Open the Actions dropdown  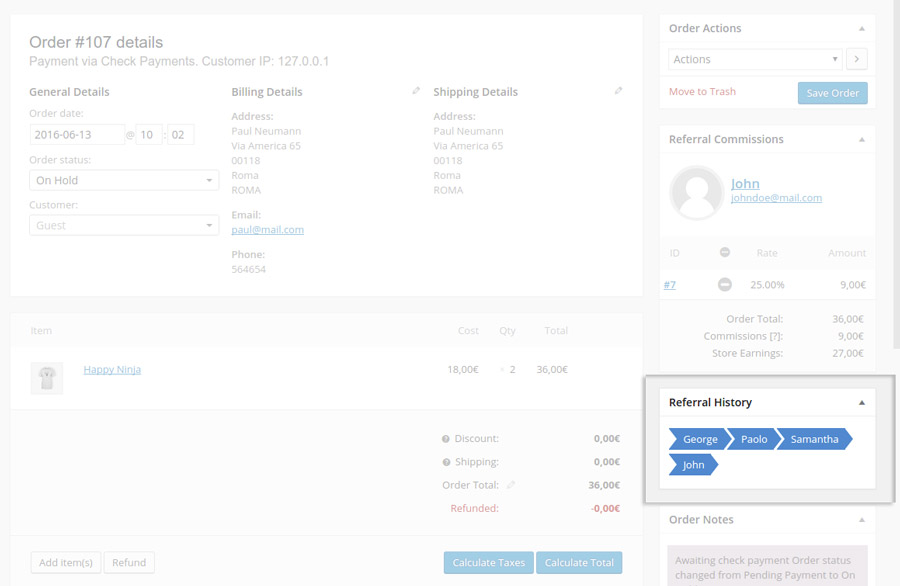(755, 60)
